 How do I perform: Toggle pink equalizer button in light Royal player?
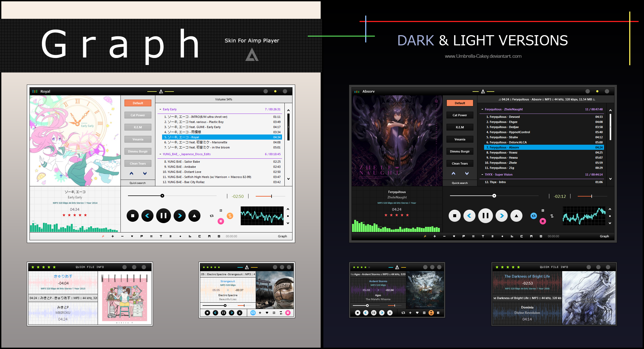pyautogui.click(x=221, y=221)
